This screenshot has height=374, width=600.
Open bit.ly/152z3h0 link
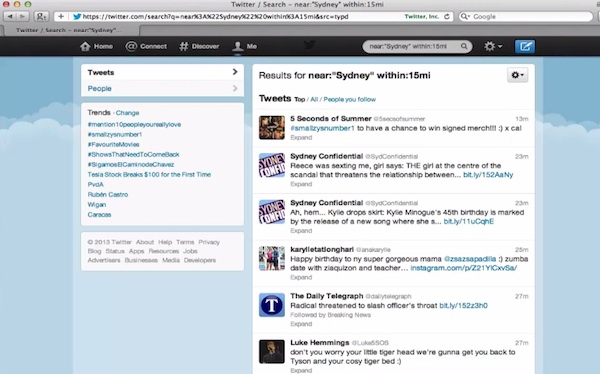pos(463,305)
